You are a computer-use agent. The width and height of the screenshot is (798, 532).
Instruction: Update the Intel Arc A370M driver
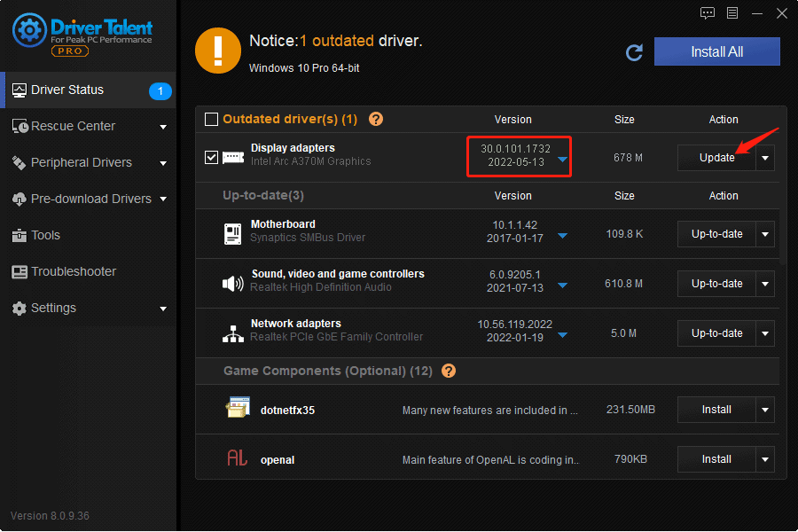click(716, 158)
